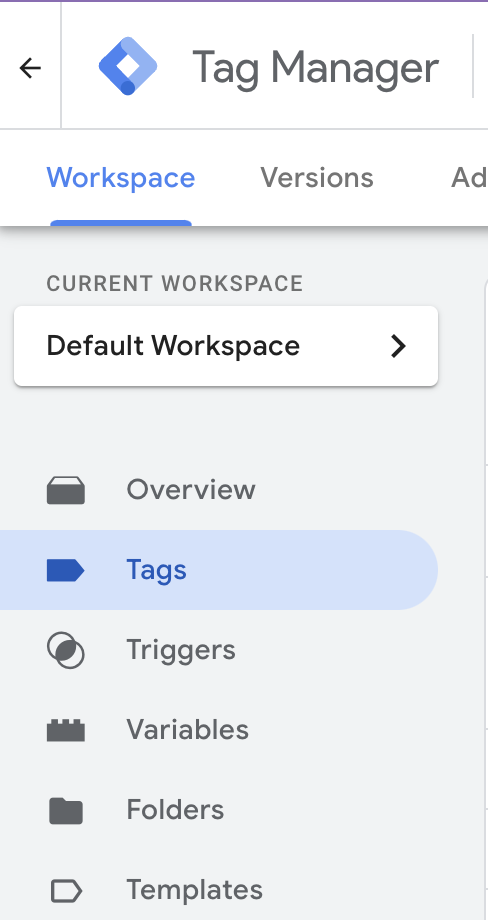Open the Templates section text

(x=195, y=890)
